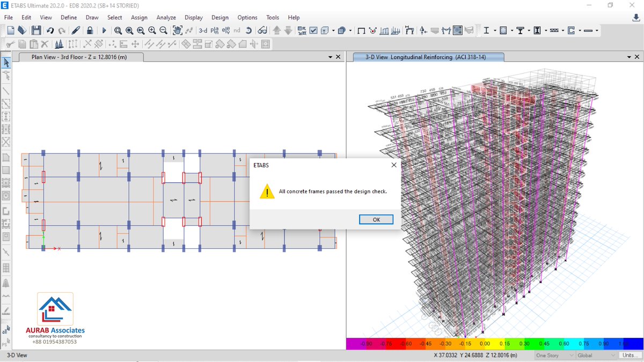Click the Paste clipboard icon
The height and width of the screenshot is (362, 644).
(x=34, y=44)
